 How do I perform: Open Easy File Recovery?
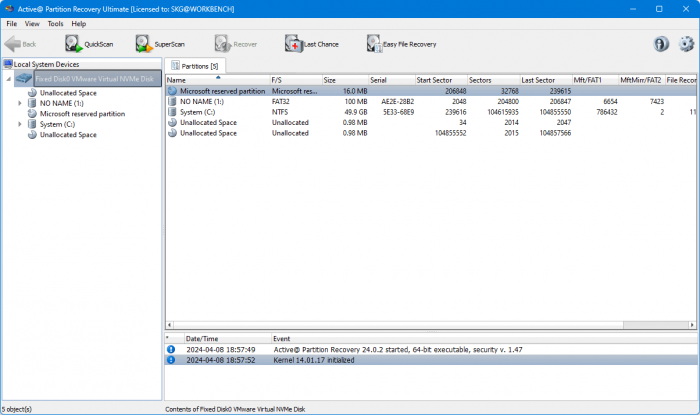400,44
